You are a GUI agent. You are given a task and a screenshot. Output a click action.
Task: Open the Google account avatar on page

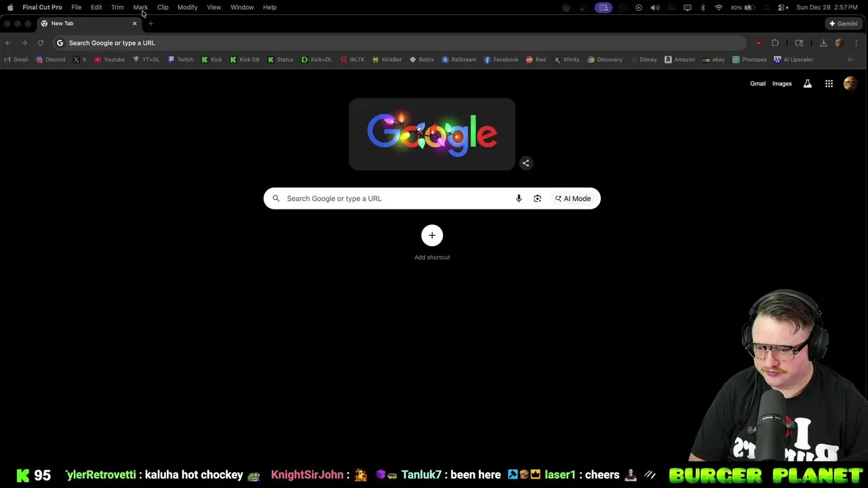[850, 84]
